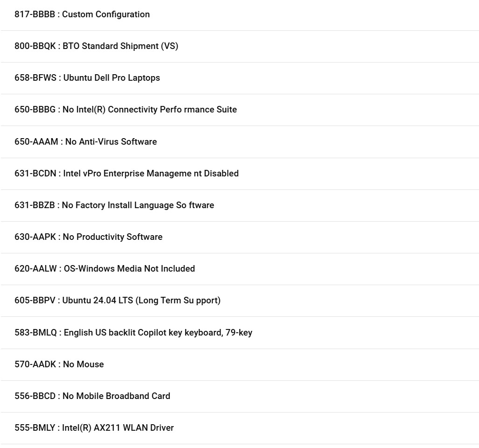Image resolution: width=479 pixels, height=448 pixels.
Task: Select the 583-BMLQ English US backlit keyboard row
Action: tap(240, 333)
